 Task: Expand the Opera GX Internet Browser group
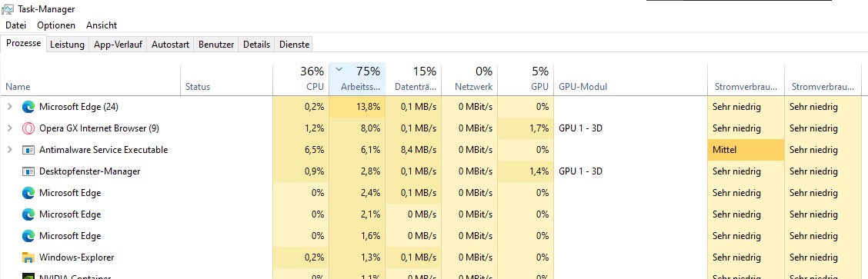tap(9, 128)
